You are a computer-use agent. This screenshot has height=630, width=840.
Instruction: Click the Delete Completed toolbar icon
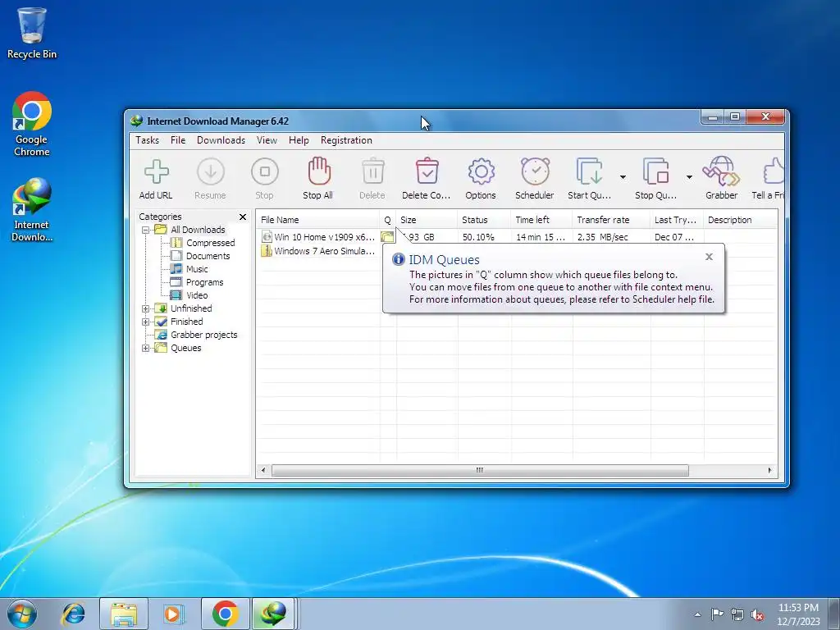click(x=427, y=171)
